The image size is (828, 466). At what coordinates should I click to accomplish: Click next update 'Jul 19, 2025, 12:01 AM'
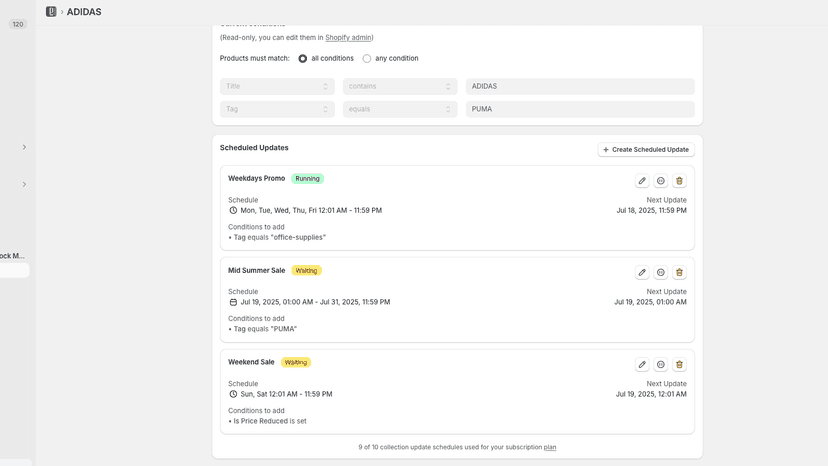pyautogui.click(x=651, y=394)
